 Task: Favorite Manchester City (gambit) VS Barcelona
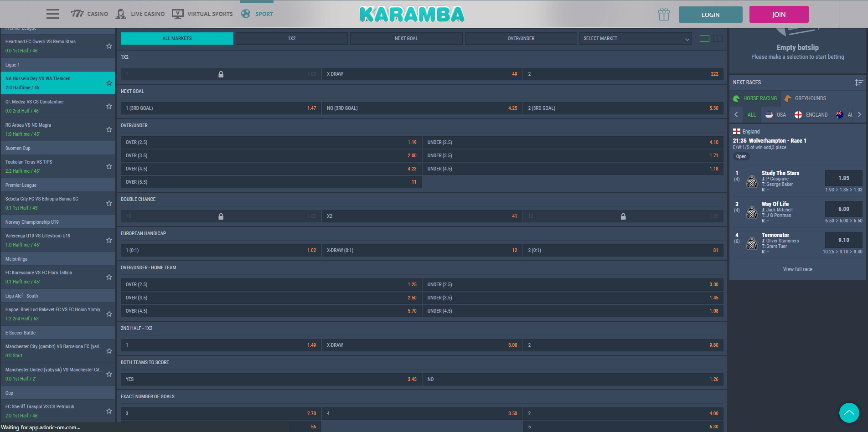pos(109,351)
